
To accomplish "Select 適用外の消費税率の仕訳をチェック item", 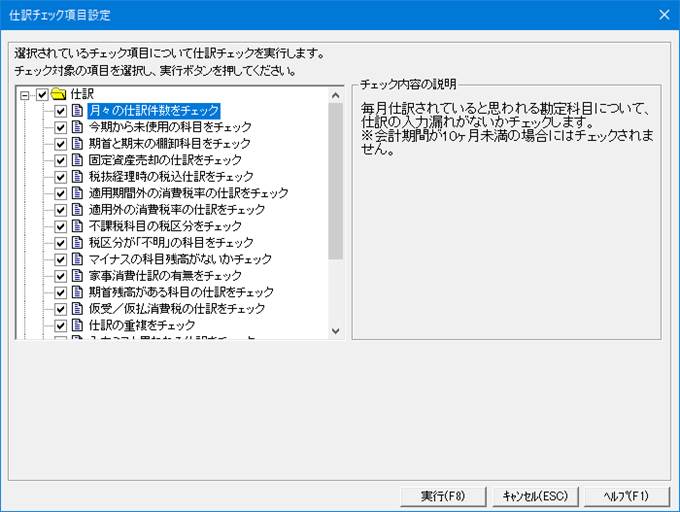I will coord(177,210).
